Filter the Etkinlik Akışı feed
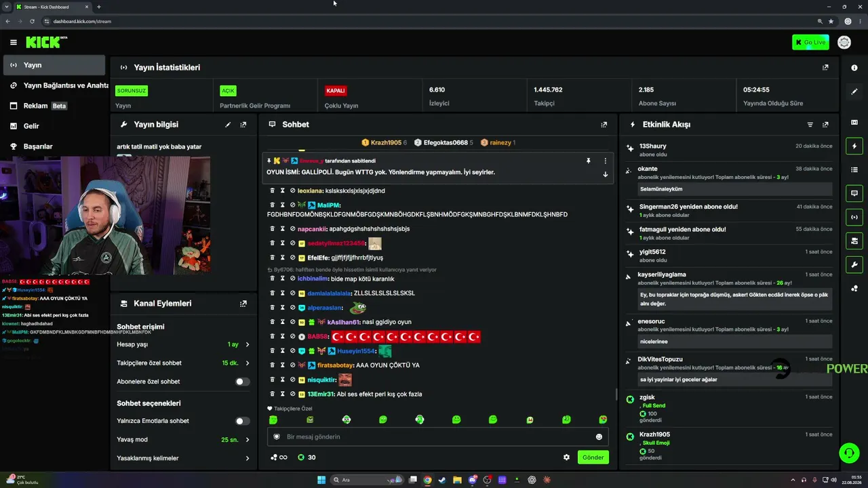The width and height of the screenshot is (868, 488). click(810, 125)
